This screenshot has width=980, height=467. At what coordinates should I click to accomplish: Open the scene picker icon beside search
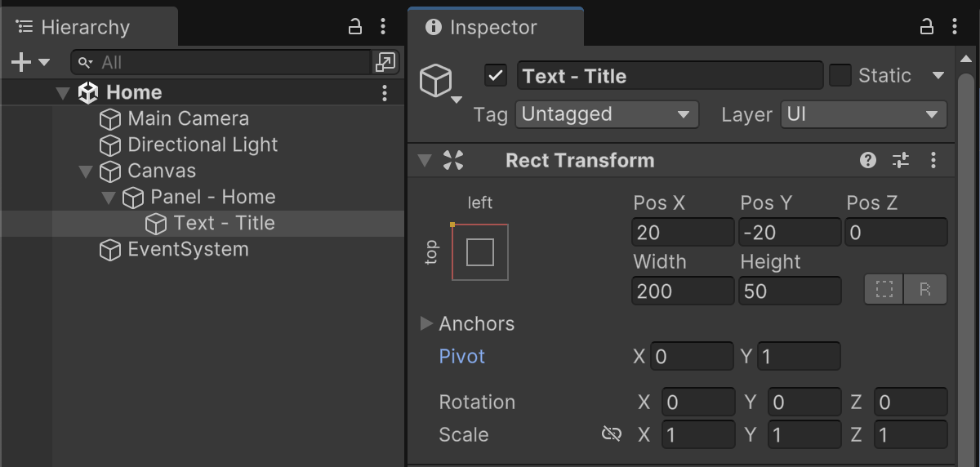pos(385,62)
